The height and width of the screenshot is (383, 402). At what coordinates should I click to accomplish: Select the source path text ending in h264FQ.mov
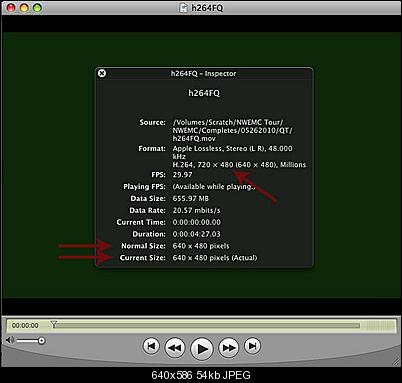[x=232, y=130]
